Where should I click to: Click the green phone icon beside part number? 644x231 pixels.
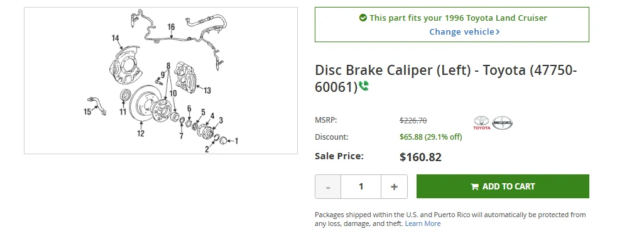[x=364, y=86]
